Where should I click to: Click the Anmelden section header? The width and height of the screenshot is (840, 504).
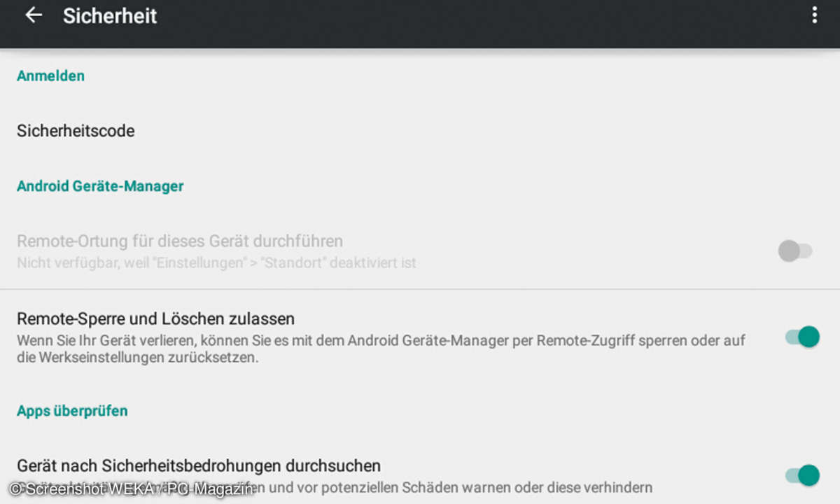pos(50,76)
